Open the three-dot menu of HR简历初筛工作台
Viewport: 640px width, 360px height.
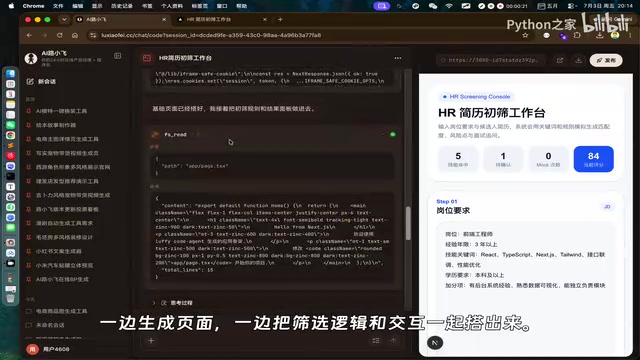pos(398,58)
